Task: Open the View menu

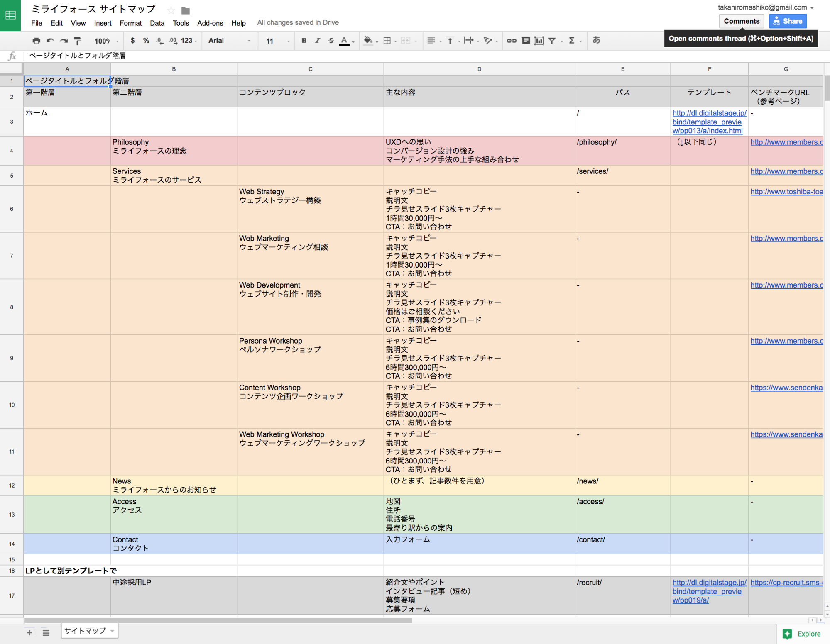Action: pos(78,23)
